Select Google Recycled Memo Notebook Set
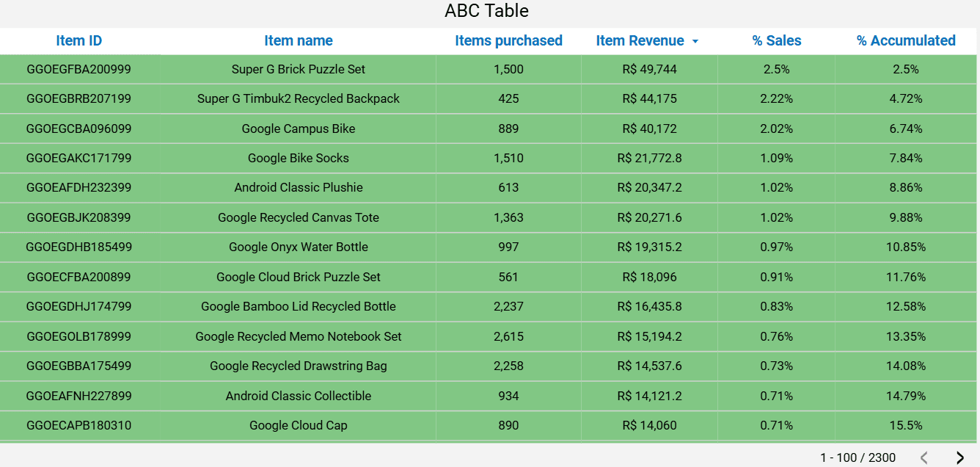 point(299,336)
